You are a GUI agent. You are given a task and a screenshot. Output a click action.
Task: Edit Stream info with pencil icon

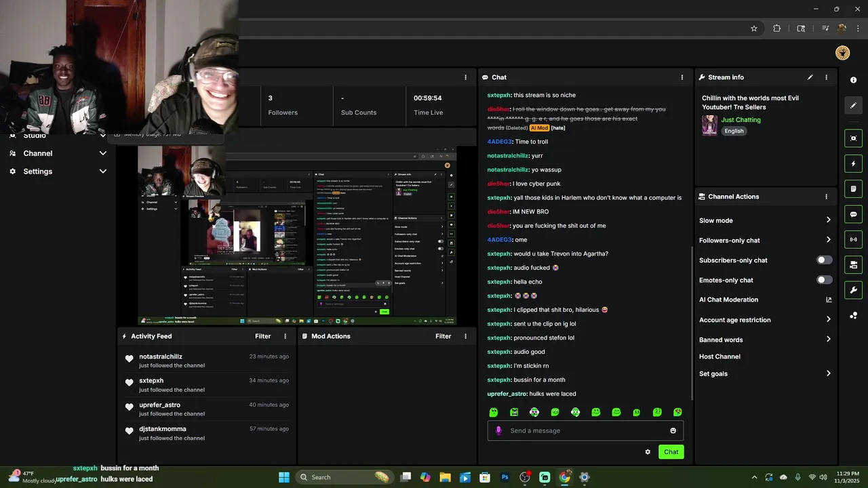pos(810,77)
